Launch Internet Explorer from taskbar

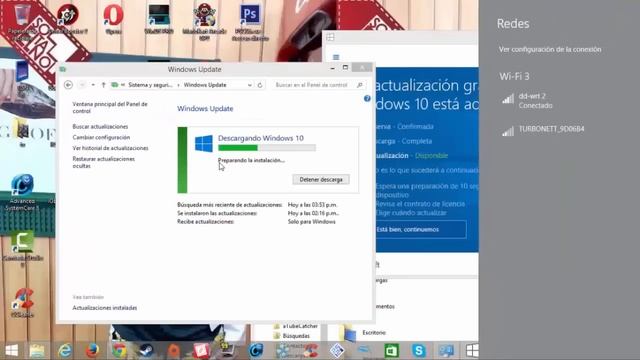(x=64, y=350)
